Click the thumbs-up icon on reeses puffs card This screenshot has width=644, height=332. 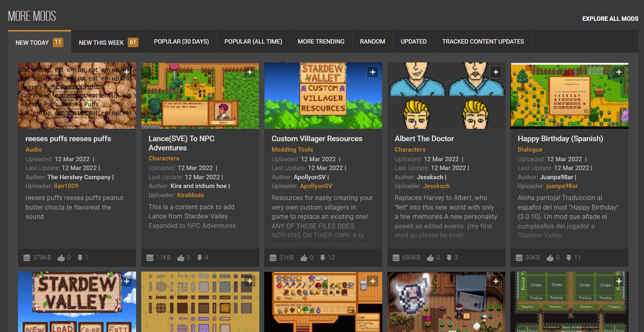pos(61,258)
